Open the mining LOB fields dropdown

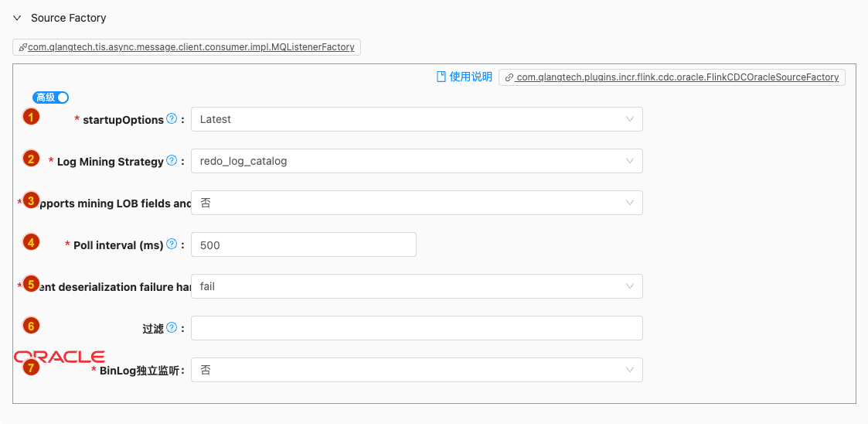coord(416,203)
